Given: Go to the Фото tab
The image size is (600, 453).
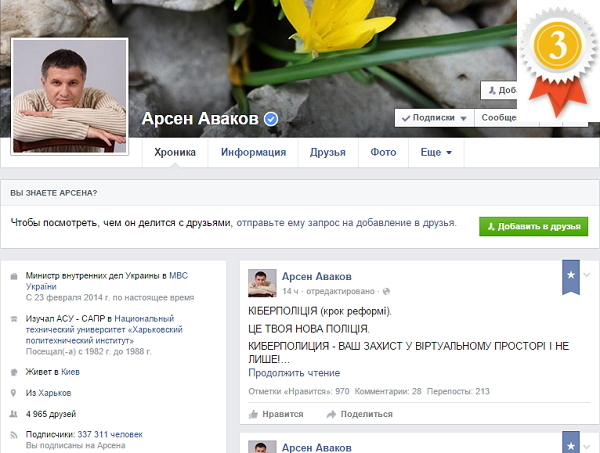Looking at the screenshot, I should 383,152.
